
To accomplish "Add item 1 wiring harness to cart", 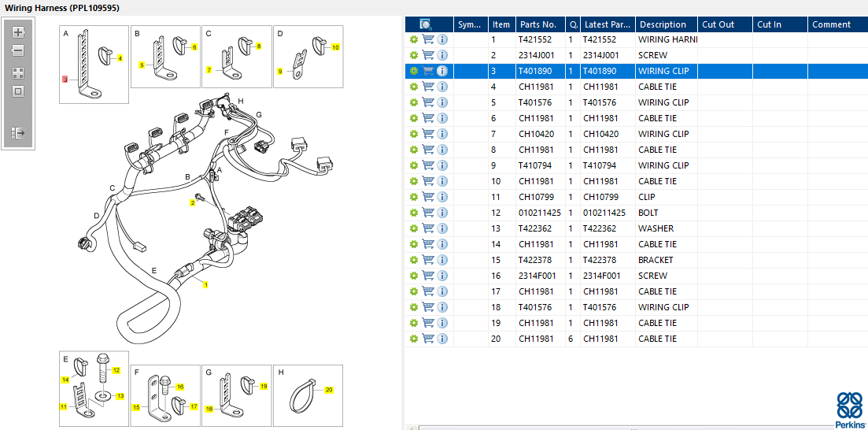I will tap(428, 39).
